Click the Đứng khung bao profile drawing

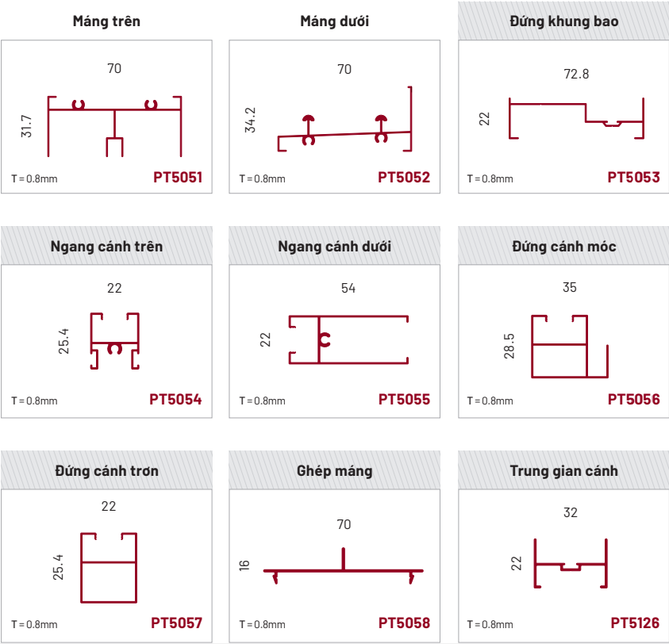575,119
